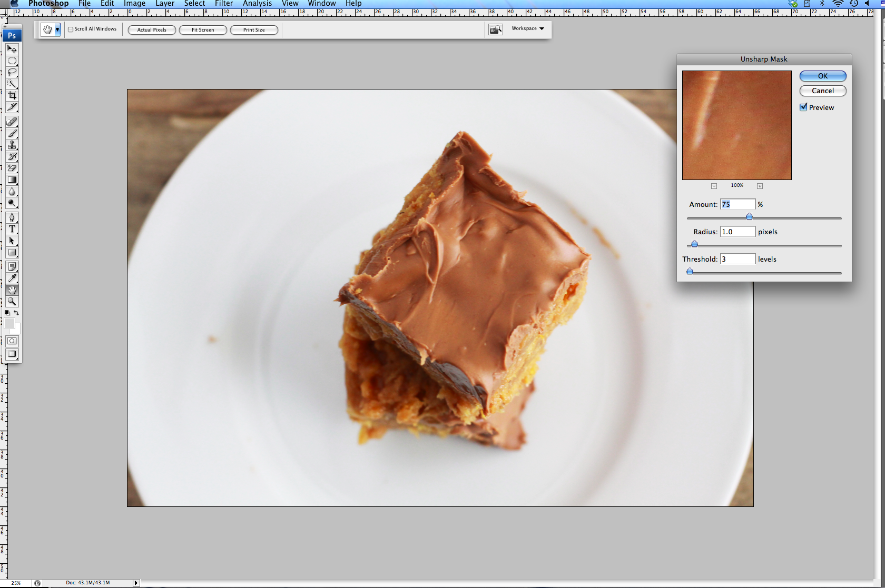Open the Workspace dropdown
885x588 pixels.
click(527, 28)
